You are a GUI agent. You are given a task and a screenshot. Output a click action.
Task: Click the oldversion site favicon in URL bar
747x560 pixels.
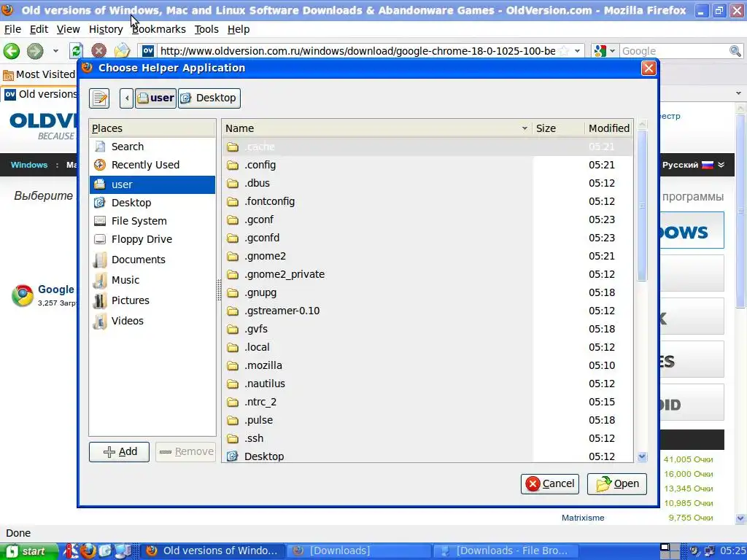coord(148,50)
